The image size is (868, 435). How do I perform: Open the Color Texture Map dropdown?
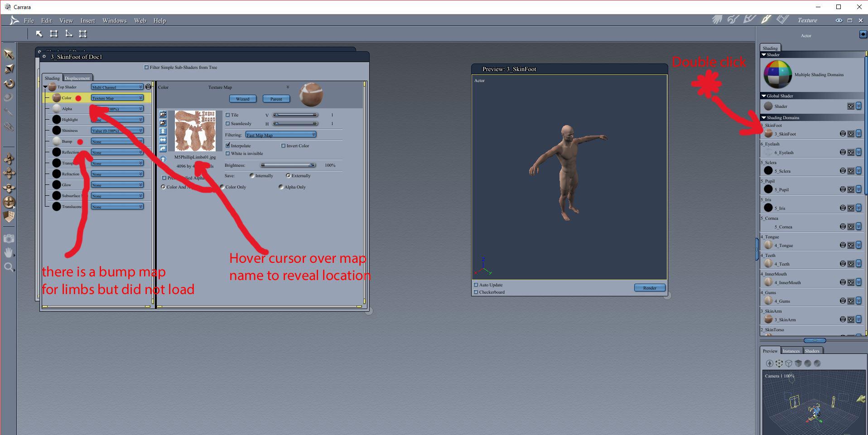pyautogui.click(x=117, y=98)
